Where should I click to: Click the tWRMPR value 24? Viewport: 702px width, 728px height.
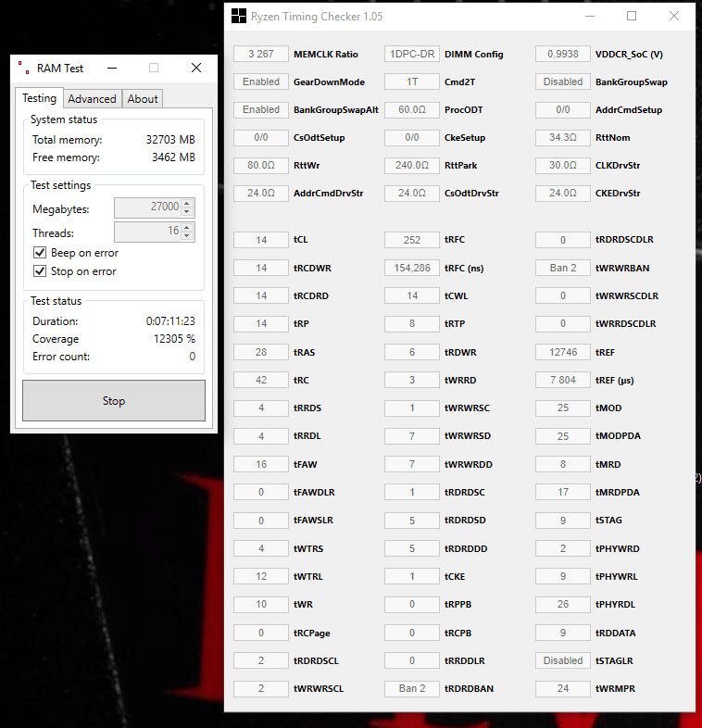click(x=563, y=688)
